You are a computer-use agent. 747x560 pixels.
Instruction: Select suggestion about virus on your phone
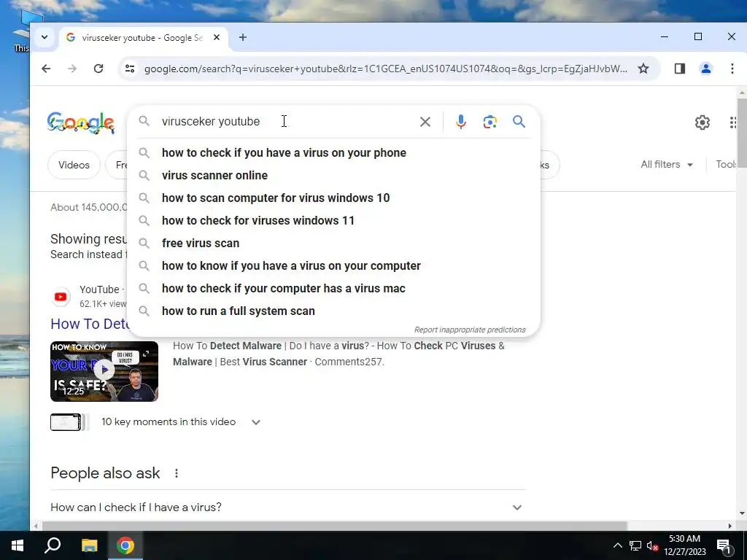click(333, 153)
